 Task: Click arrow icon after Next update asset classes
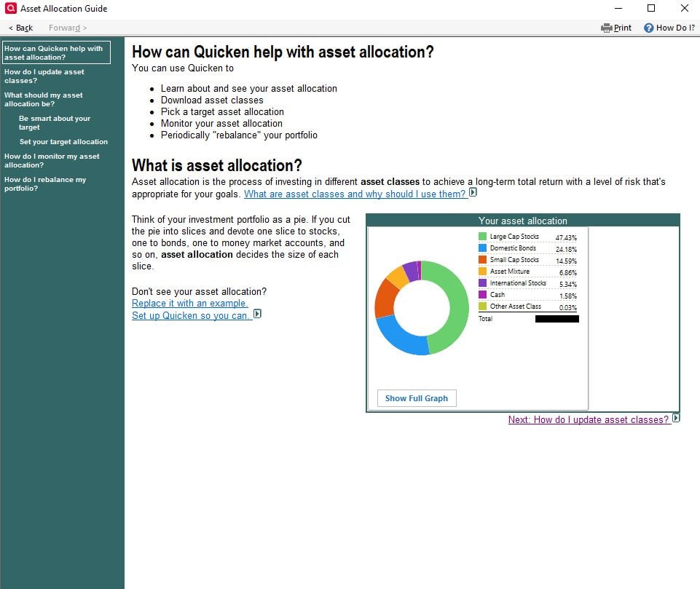676,418
